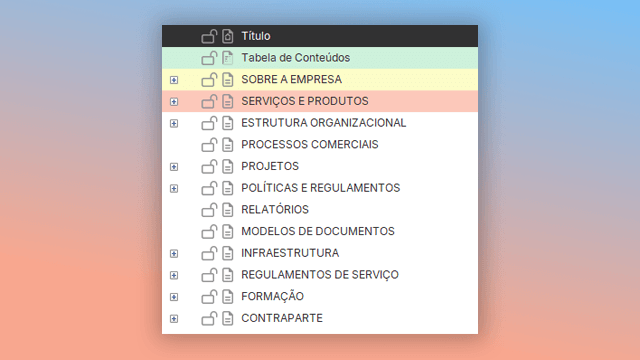The width and height of the screenshot is (640, 360).
Task: Expand the POLÍTICAS E REGULAMENTOS node
Action: [x=174, y=189]
